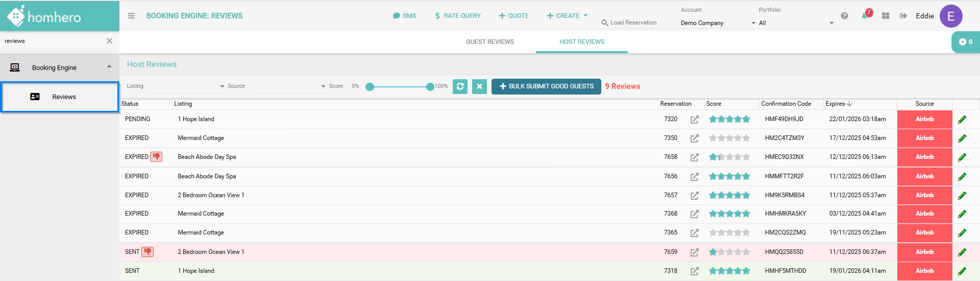Open notifications bell with 7 badge
980x281 pixels.
point(865,16)
